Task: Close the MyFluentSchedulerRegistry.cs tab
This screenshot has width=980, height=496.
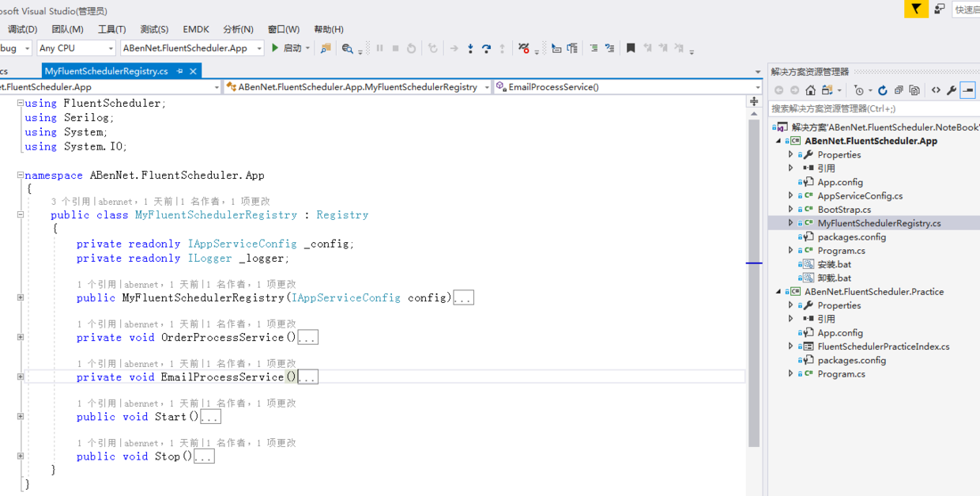Action: pyautogui.click(x=193, y=71)
